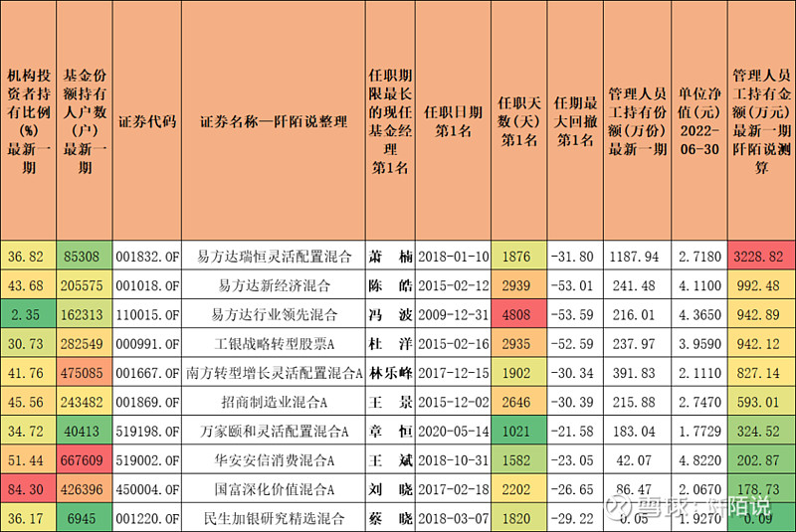This screenshot has height=532, width=796.
Task: Click the red tenure-days cell 4808
Action: tap(518, 315)
